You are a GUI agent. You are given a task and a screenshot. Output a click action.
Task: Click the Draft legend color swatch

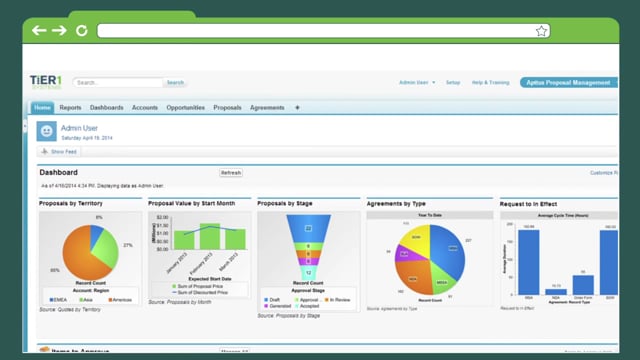click(x=266, y=300)
